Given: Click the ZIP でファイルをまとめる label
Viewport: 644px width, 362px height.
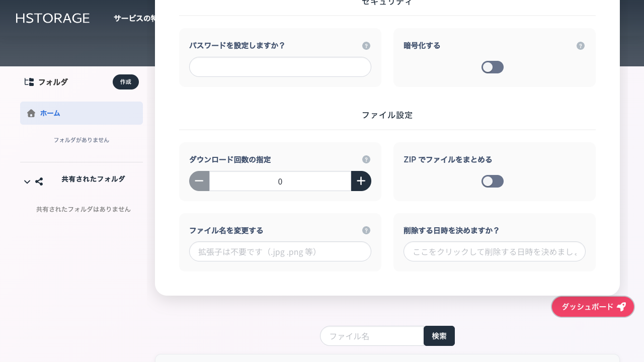Looking at the screenshot, I should [x=448, y=159].
